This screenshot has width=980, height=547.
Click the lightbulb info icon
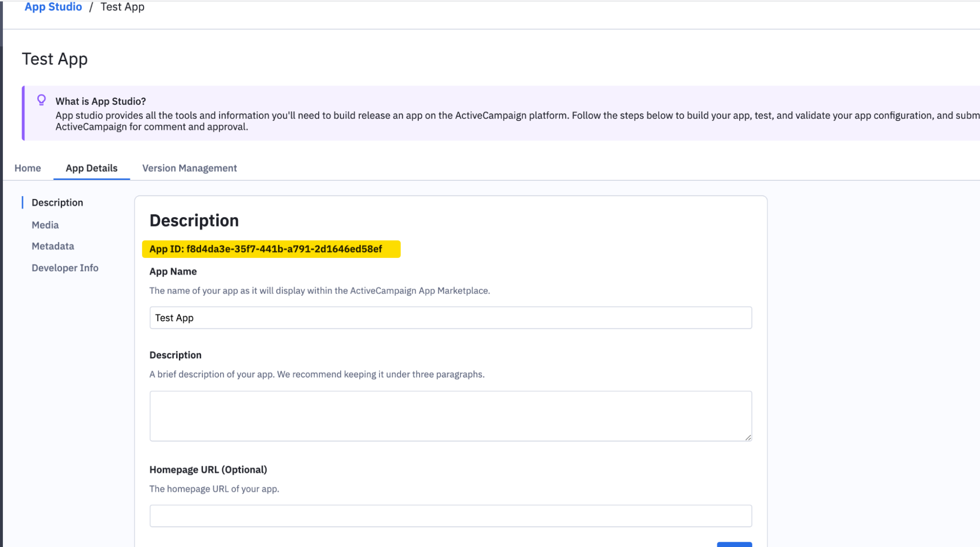pos(42,100)
